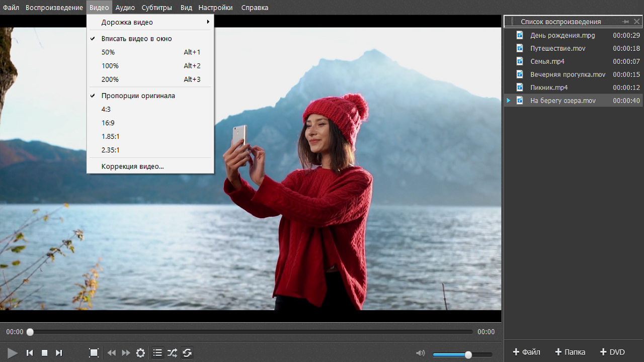Mute audio with the speaker icon

pos(421,353)
